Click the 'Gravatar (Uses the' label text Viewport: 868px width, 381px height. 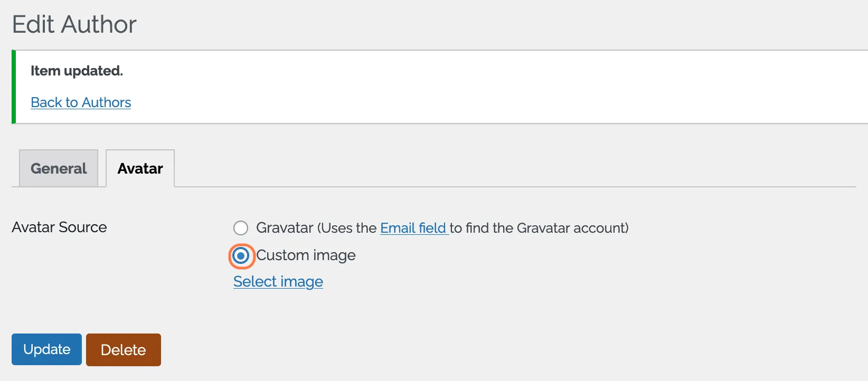pyautogui.click(x=316, y=228)
